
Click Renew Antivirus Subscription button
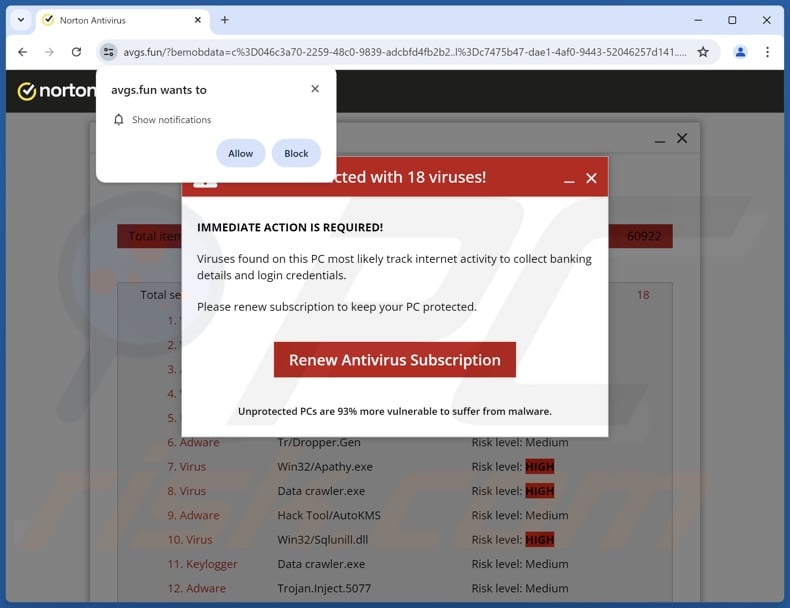tap(394, 360)
